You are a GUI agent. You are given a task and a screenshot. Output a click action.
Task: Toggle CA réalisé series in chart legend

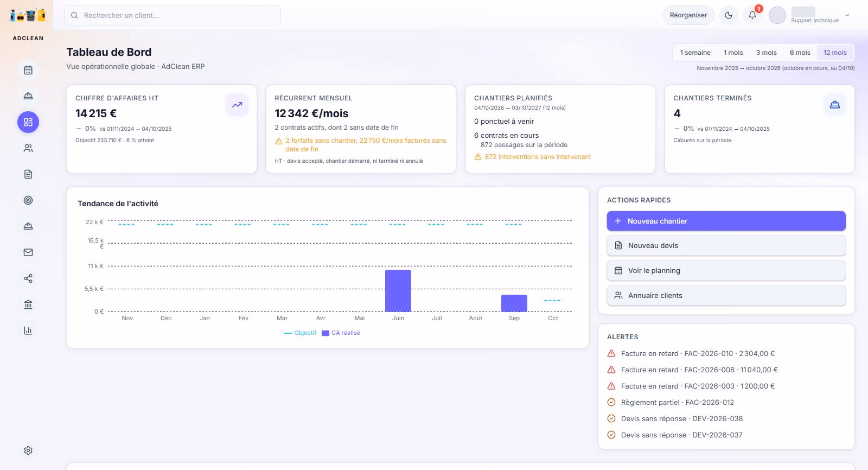341,333
